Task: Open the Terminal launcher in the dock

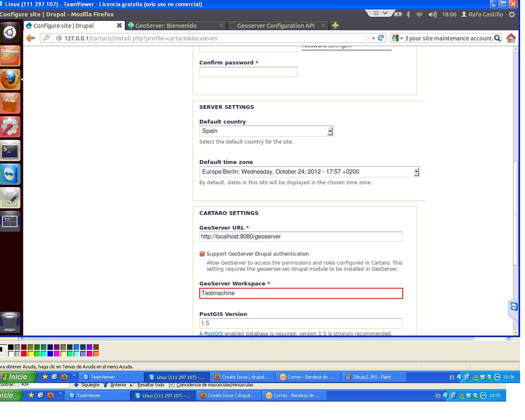Action: click(10, 151)
